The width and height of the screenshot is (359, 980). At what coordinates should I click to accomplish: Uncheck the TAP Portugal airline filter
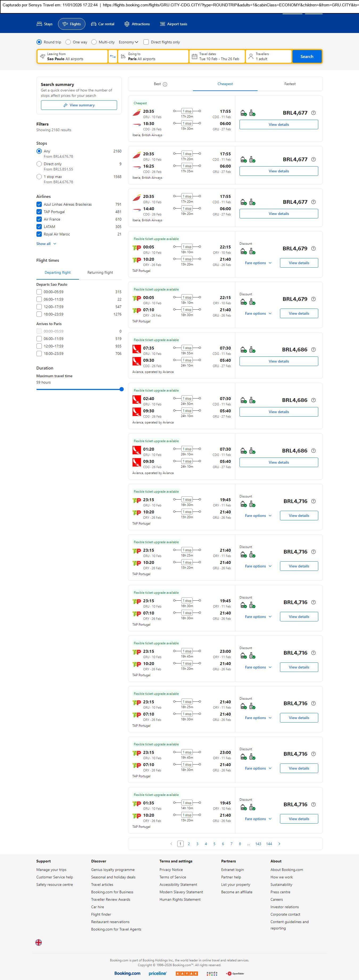tap(39, 212)
